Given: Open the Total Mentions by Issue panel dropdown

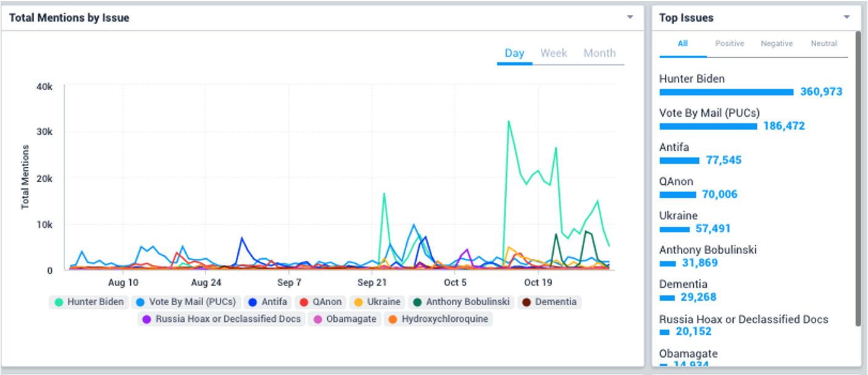Looking at the screenshot, I should coord(630,17).
